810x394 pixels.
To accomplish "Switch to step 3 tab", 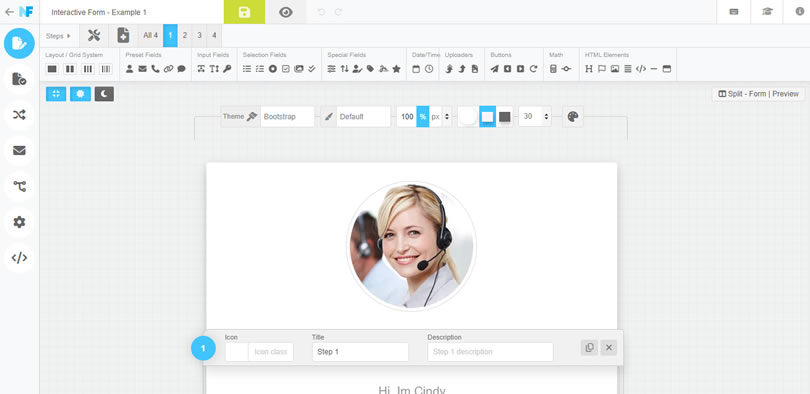I will [199, 36].
